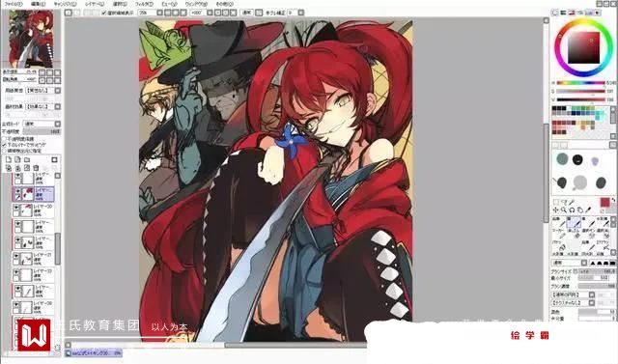The height and width of the screenshot is (364, 618).
Task: Open the 【通常の円形】 brush shape dropdown
Action: (592, 294)
